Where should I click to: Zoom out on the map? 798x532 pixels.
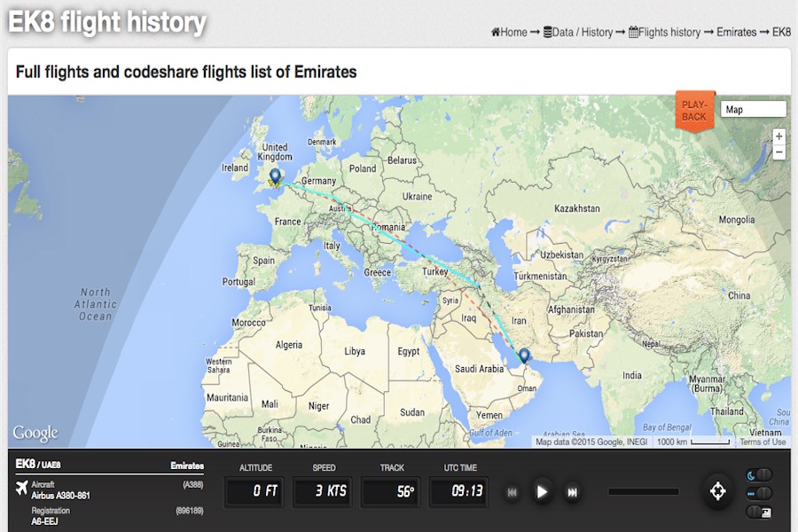[x=778, y=153]
